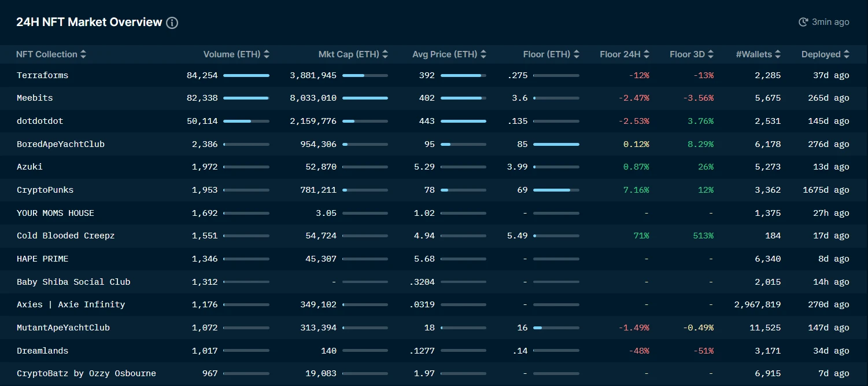Click Baby Shiba Social Club avg price .3204
This screenshot has width=868, height=386.
point(422,282)
